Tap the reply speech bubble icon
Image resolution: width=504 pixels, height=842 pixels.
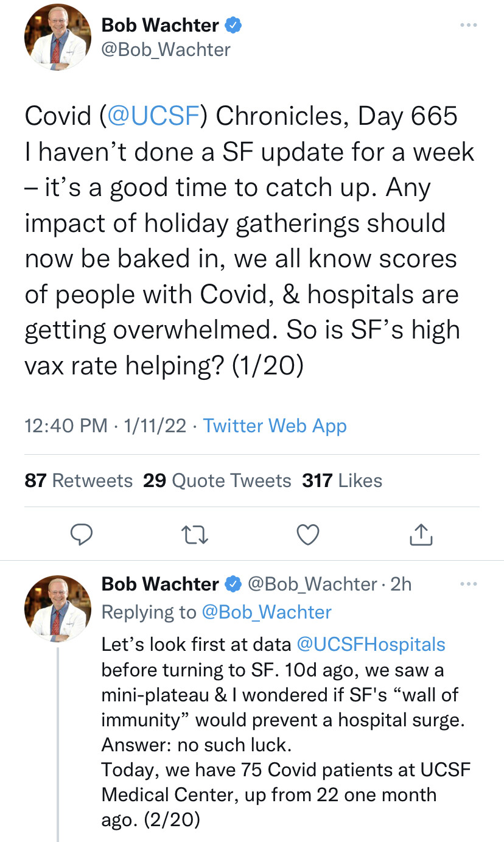(x=80, y=534)
